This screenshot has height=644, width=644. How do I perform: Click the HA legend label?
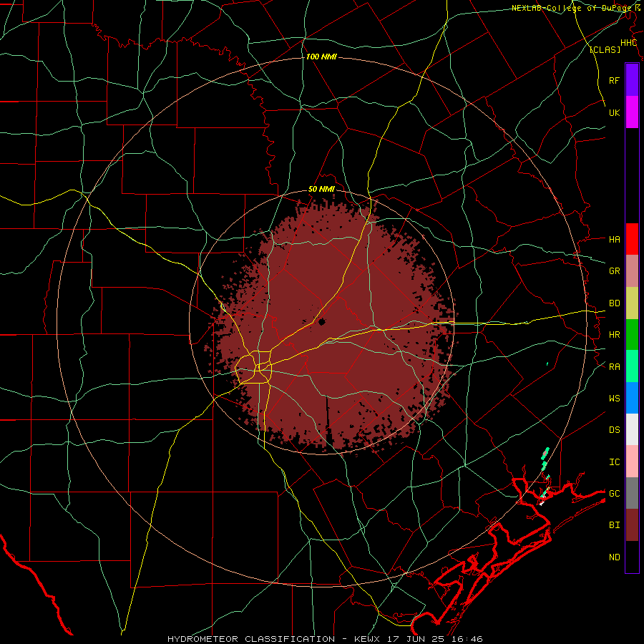[x=614, y=239]
